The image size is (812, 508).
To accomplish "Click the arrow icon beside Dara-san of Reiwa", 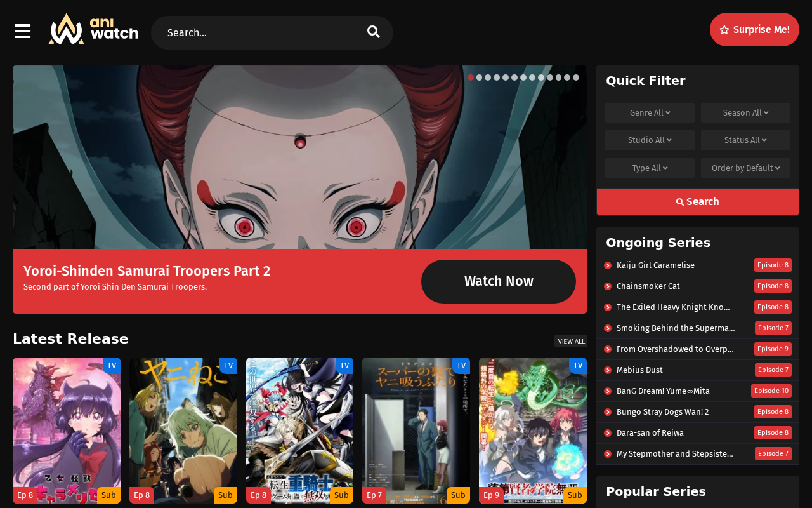I will 608,433.
